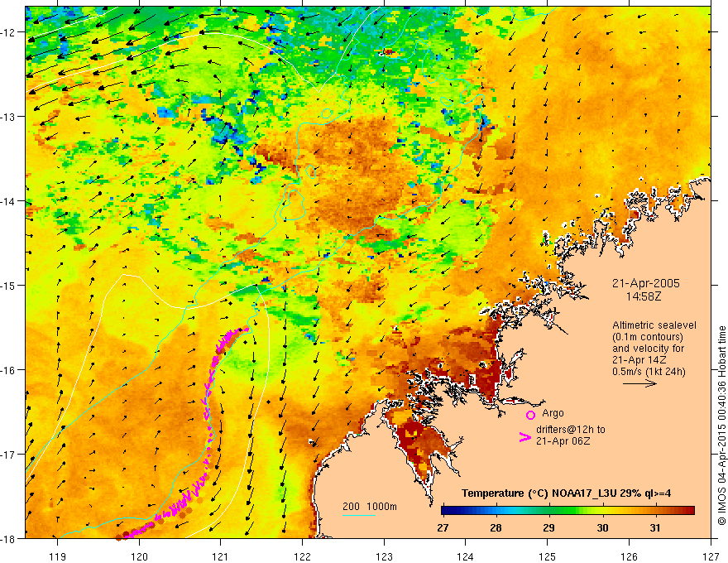Click the temperature color bar
The width and height of the screenshot is (728, 563).
[568, 511]
